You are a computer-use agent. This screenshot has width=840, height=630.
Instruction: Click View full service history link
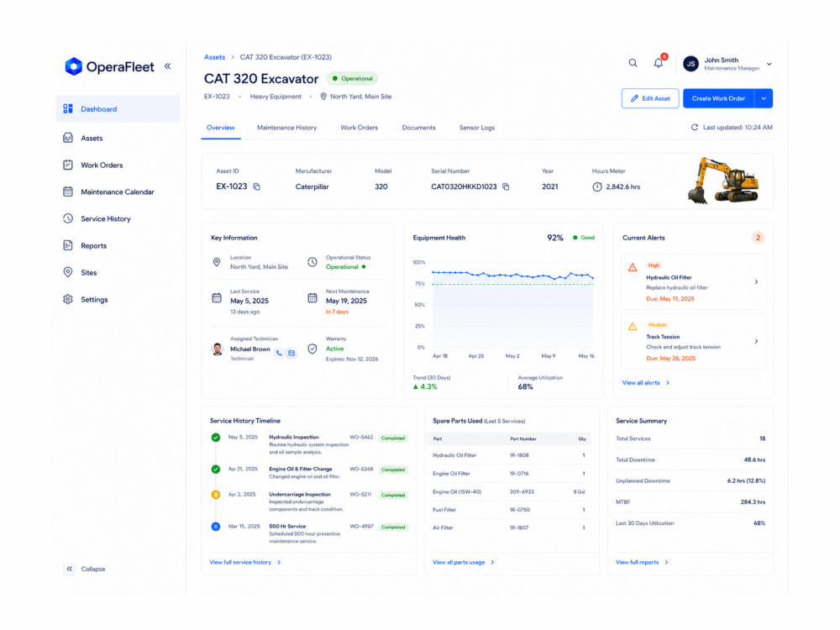[245, 563]
